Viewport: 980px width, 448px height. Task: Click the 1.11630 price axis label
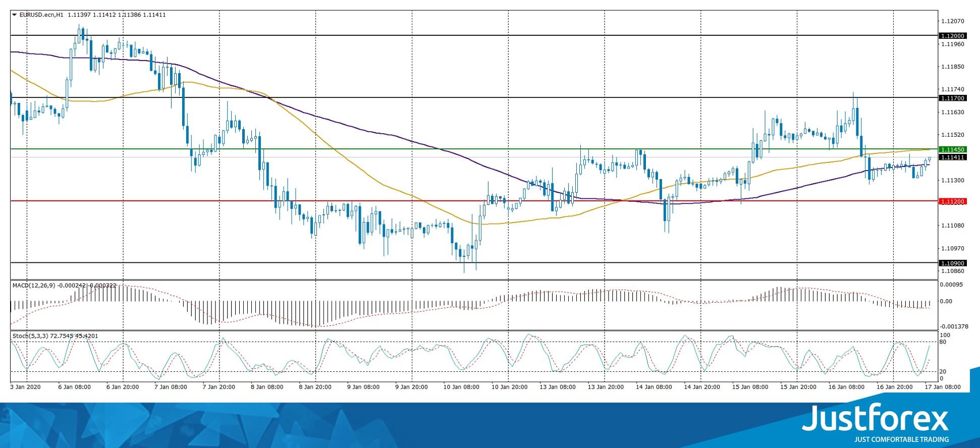pyautogui.click(x=953, y=112)
